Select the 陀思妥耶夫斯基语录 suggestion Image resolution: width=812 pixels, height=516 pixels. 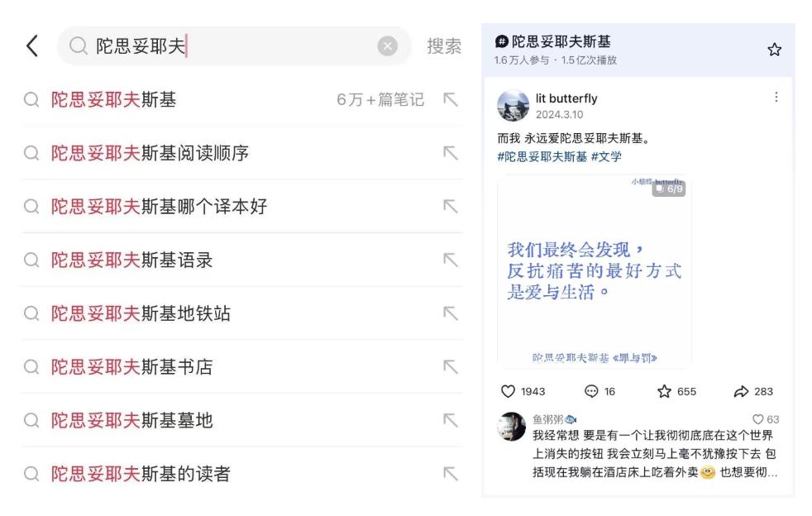[241, 260]
